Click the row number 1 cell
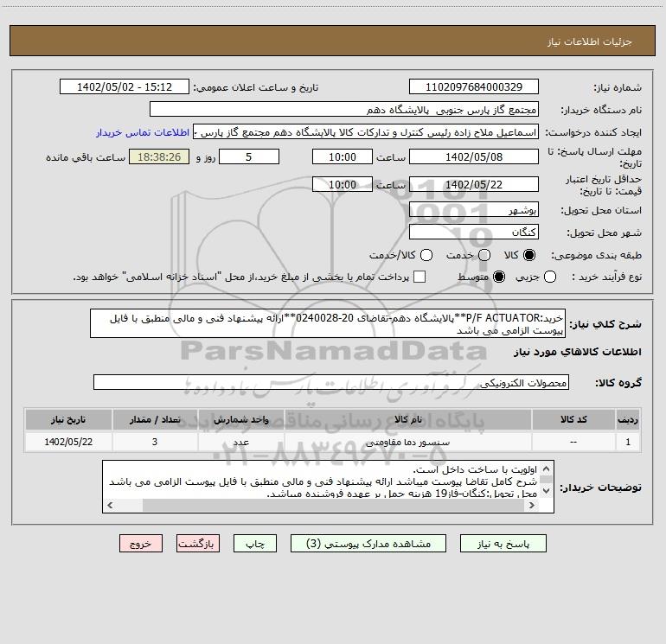The image size is (666, 644). pyautogui.click(x=628, y=442)
